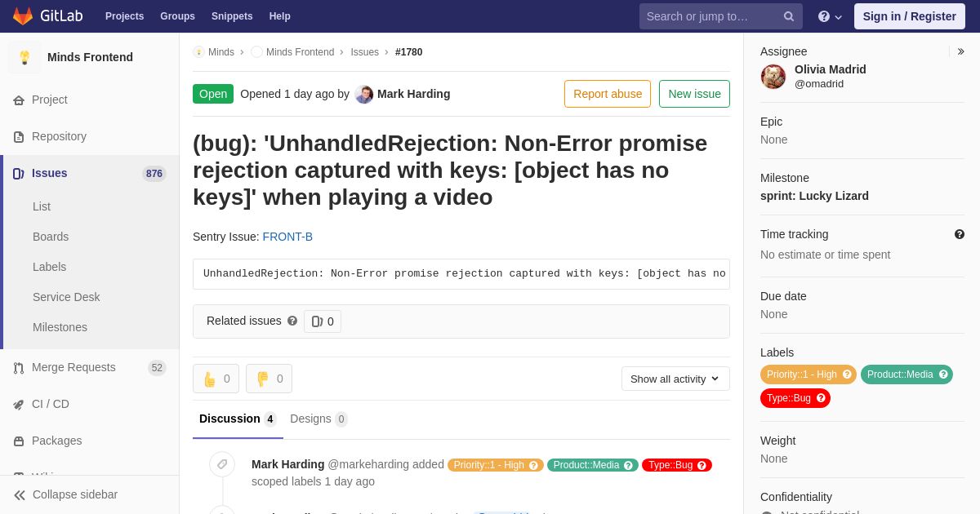The width and height of the screenshot is (980, 514).
Task: Give a thumbs down reaction
Action: (269, 379)
